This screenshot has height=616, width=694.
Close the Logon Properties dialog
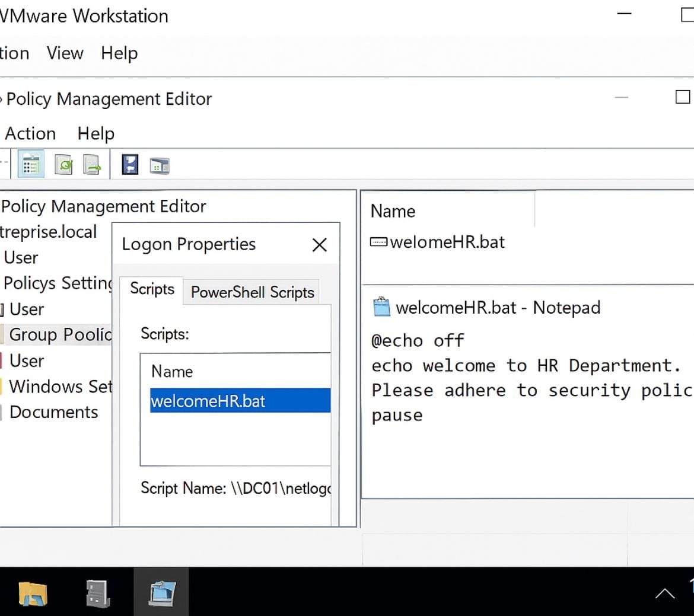click(319, 245)
